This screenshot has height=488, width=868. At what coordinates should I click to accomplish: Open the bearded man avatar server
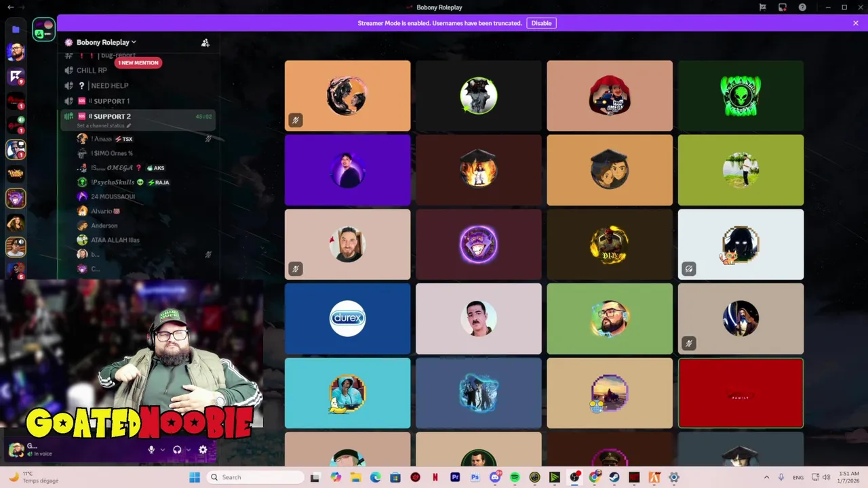click(16, 52)
